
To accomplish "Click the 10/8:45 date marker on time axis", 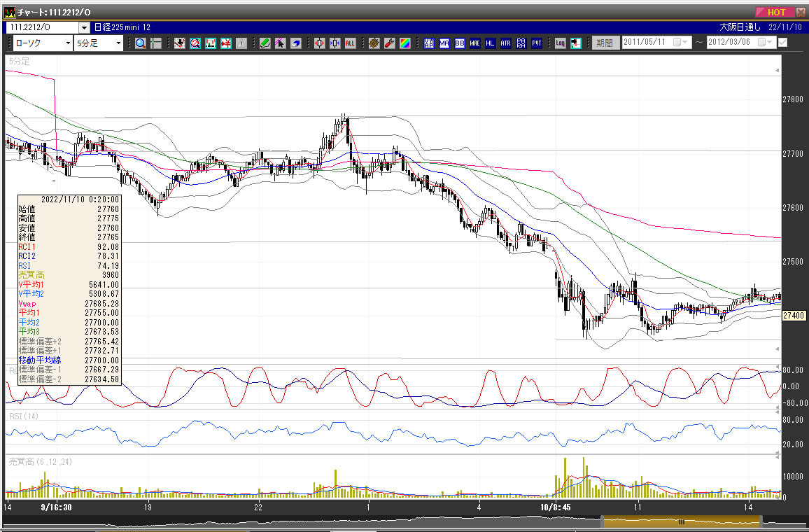I will [555, 507].
